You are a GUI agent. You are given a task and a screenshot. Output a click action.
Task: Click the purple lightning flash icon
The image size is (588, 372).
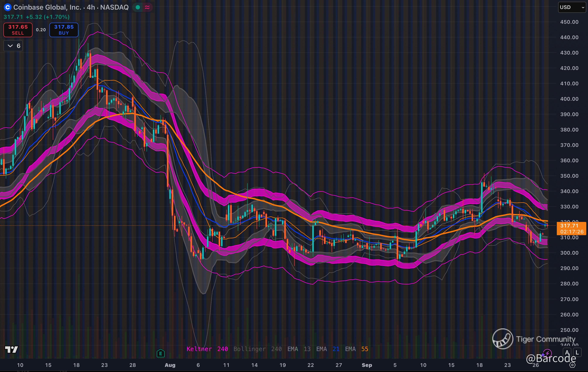(547, 353)
